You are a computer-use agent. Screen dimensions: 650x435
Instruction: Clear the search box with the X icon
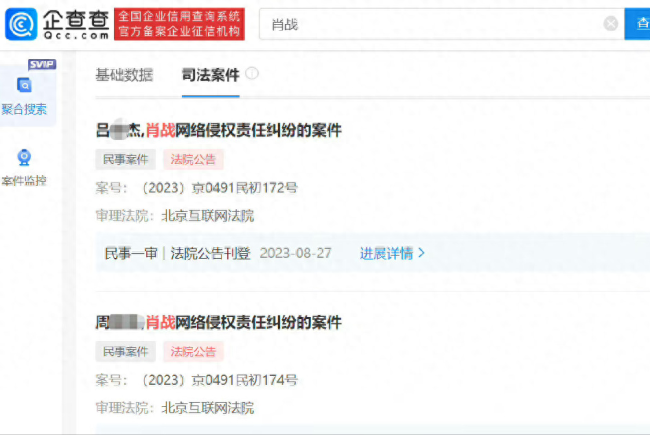point(610,24)
